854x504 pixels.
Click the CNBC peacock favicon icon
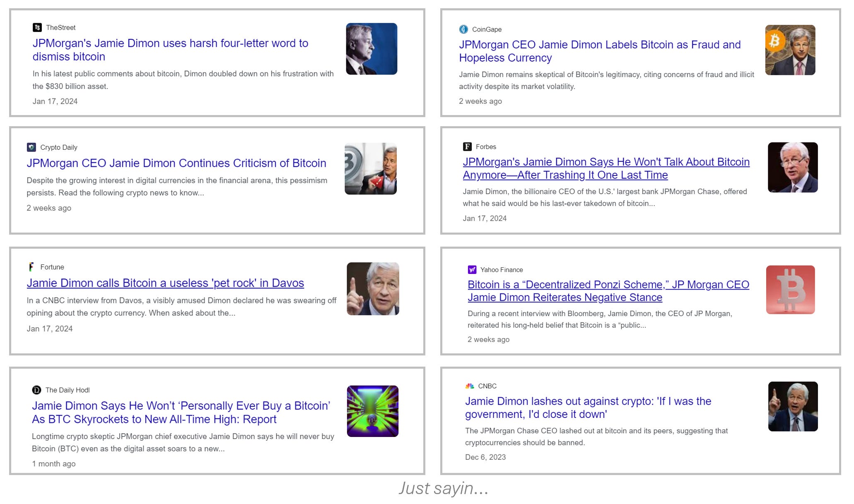click(x=470, y=386)
